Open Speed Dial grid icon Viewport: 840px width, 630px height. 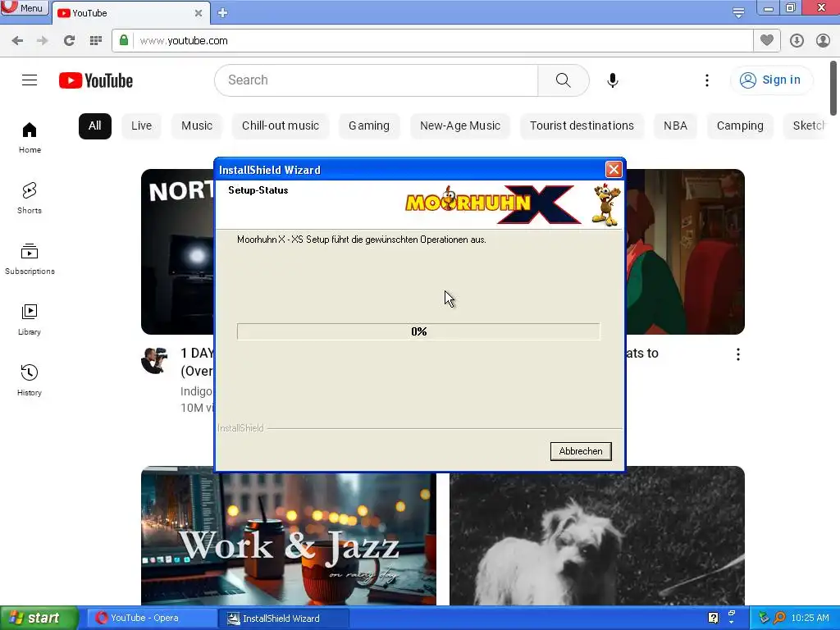(x=95, y=41)
